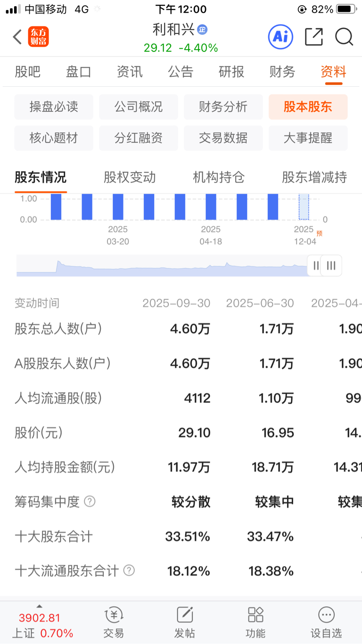Open the 操盘必读 section

pos(54,107)
